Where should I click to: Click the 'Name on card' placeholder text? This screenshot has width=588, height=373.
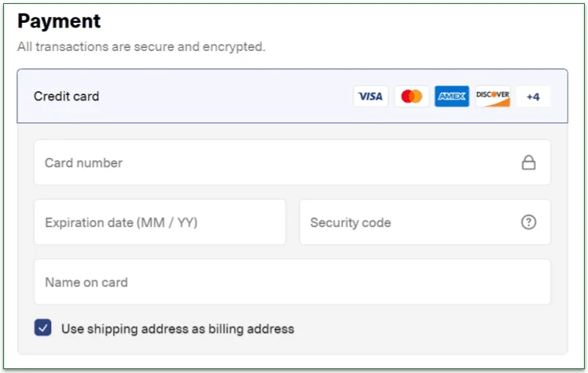tap(86, 283)
